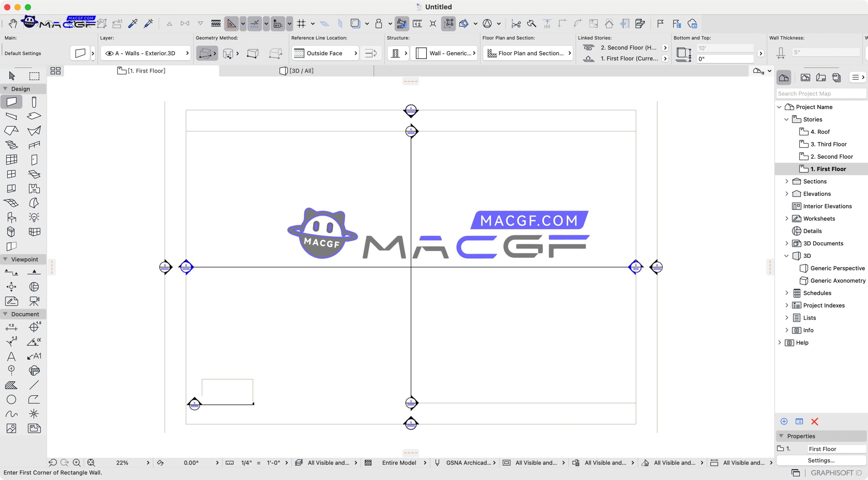Click the red delete X button
This screenshot has height=480, width=868.
pyautogui.click(x=814, y=421)
